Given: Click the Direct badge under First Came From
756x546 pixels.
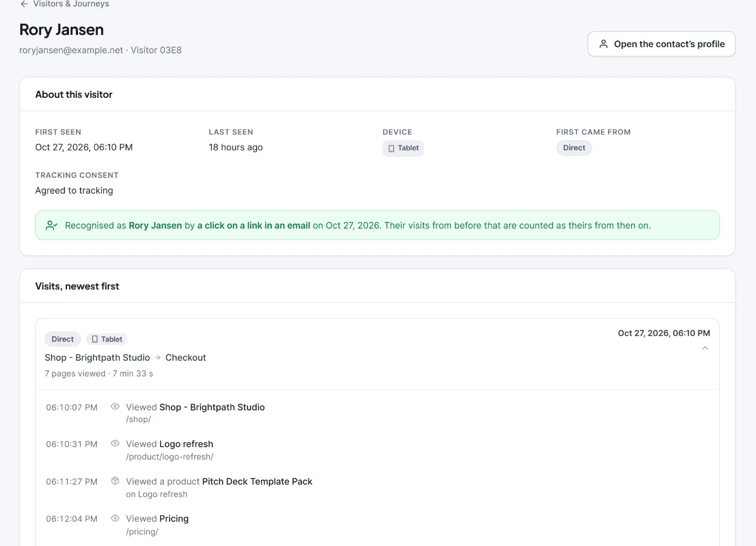Looking at the screenshot, I should (x=574, y=148).
